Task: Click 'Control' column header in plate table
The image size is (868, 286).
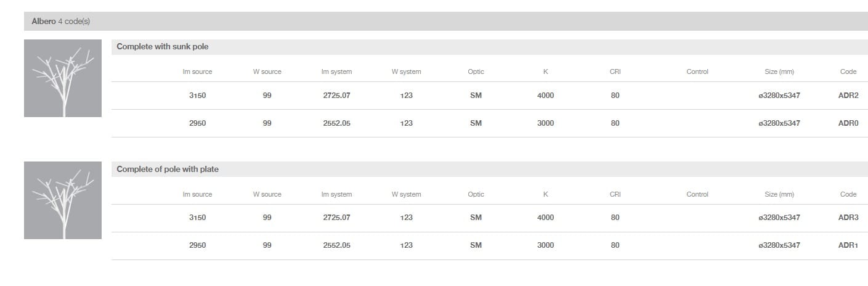Action: 697,194
